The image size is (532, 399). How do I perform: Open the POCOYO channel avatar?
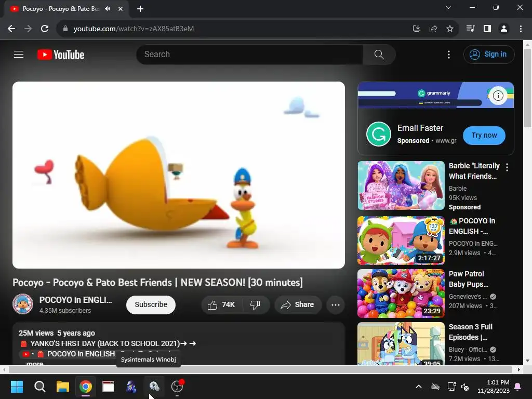(23, 304)
